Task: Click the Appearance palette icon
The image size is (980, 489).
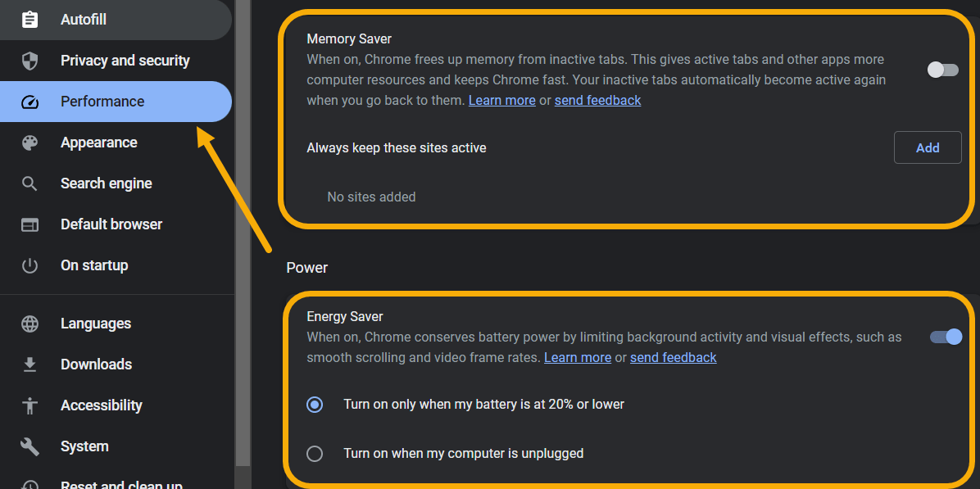Action: (29, 143)
